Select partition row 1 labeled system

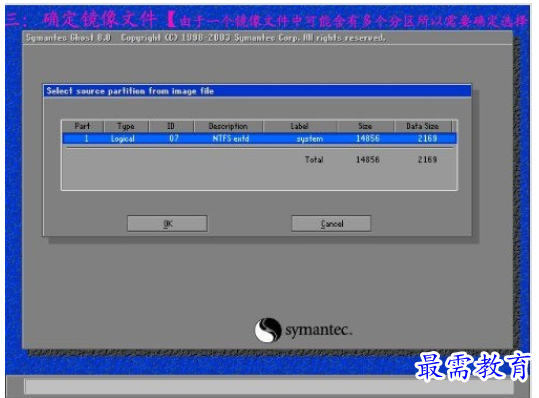click(260, 139)
